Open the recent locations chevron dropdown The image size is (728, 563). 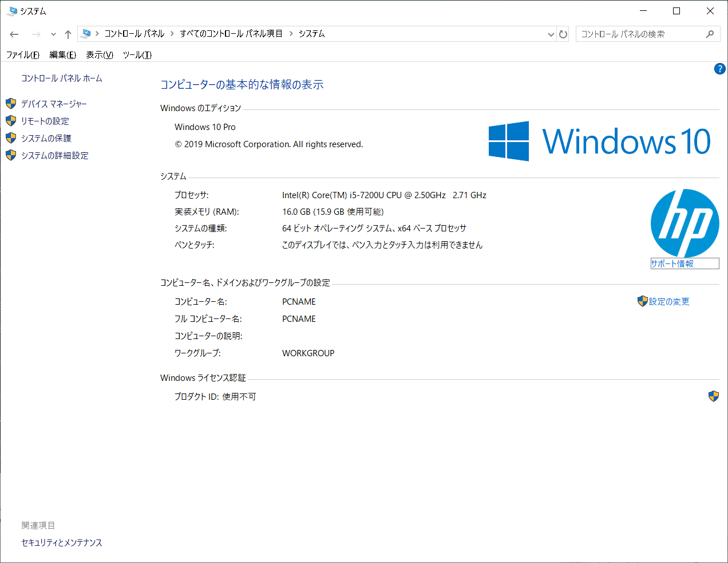pos(53,34)
